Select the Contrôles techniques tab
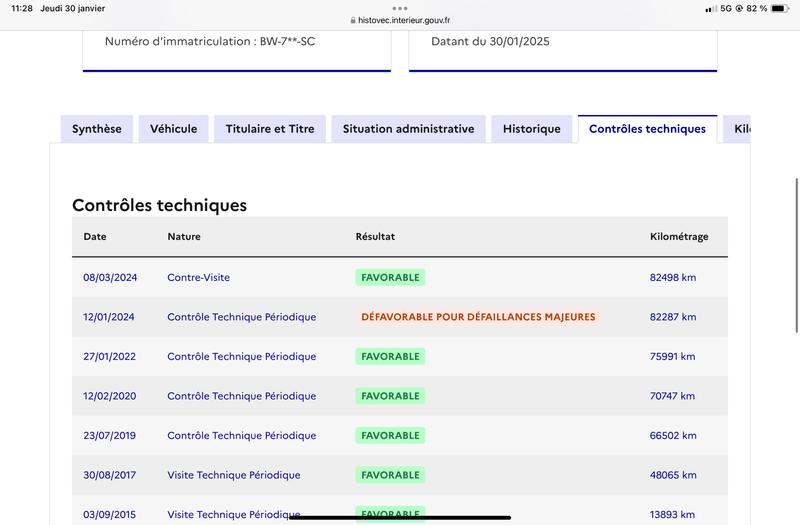Screen dimensions: 800x525 (647, 129)
